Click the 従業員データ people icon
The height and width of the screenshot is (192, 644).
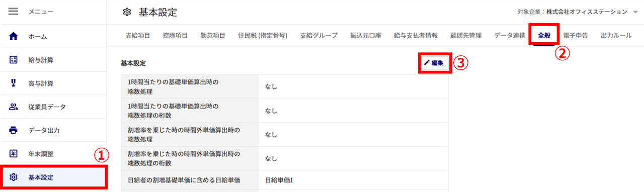[x=14, y=107]
